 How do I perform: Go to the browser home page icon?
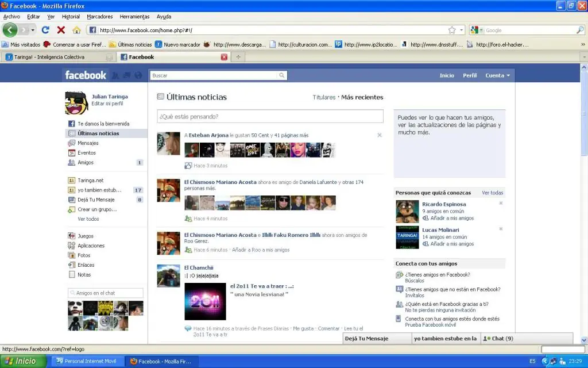pos(76,30)
